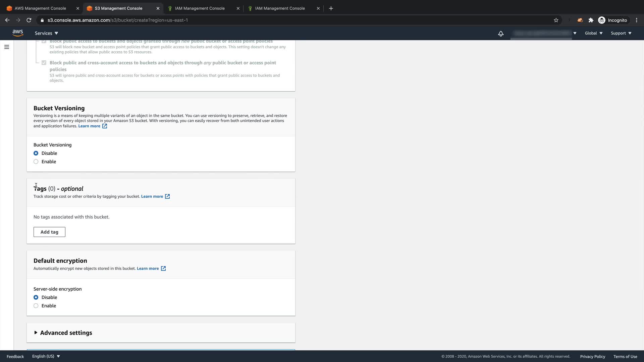Screen dimensions: 644x362
Task: Open the hamburger side navigation menu
Action: (7, 47)
